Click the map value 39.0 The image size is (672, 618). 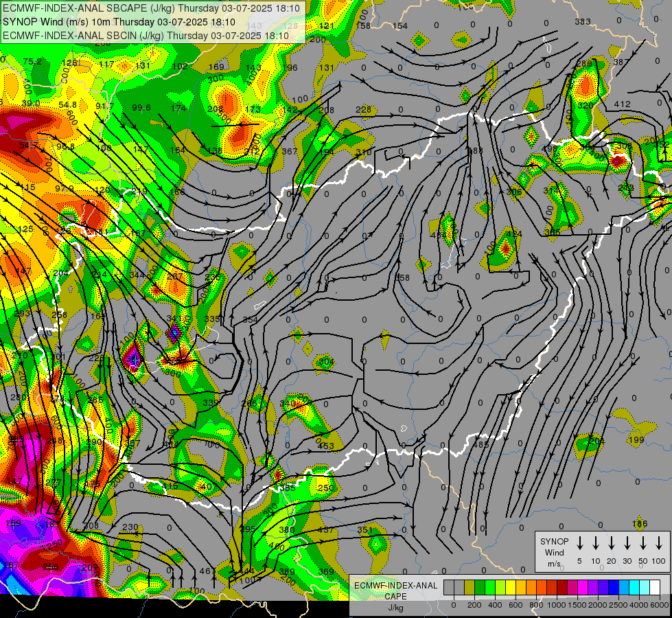tap(31, 104)
